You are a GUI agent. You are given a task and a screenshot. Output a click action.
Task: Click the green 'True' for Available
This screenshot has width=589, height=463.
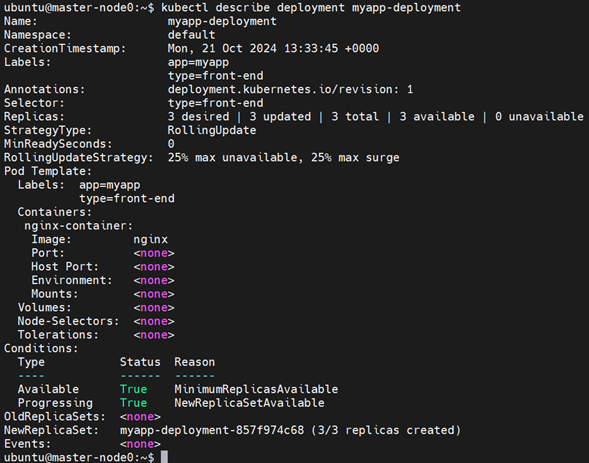click(x=133, y=389)
